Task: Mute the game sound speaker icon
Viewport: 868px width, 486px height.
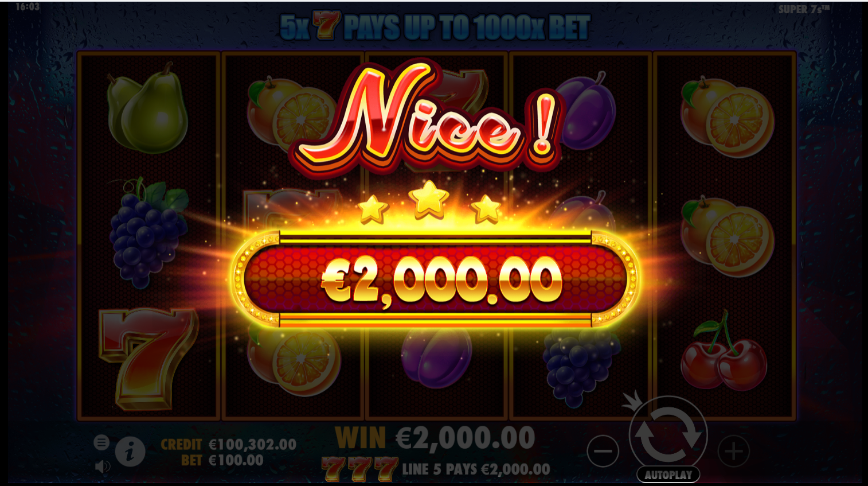Action: (x=102, y=466)
